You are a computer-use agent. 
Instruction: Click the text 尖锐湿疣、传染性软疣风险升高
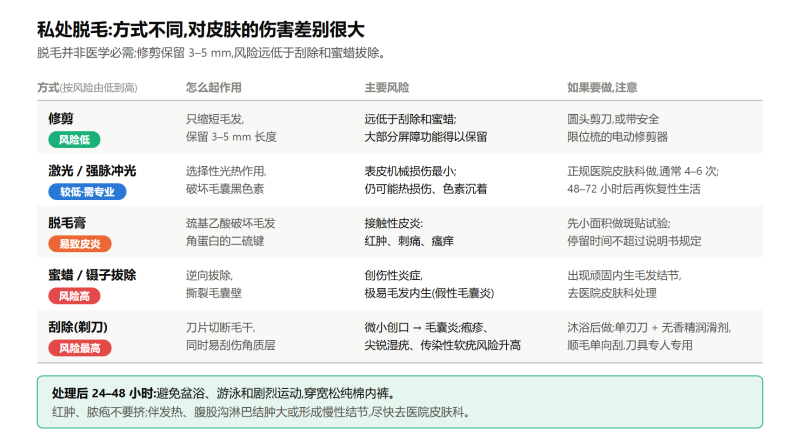tap(442, 345)
